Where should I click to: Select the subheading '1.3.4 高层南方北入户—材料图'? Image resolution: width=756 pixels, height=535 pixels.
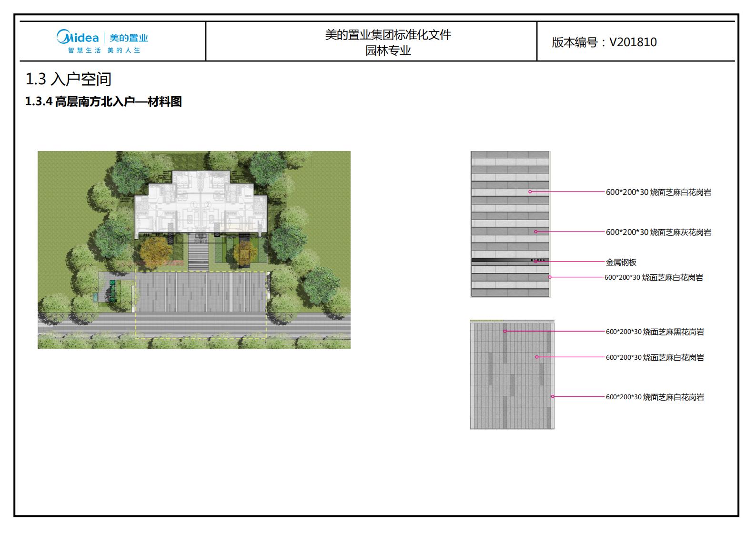click(103, 101)
